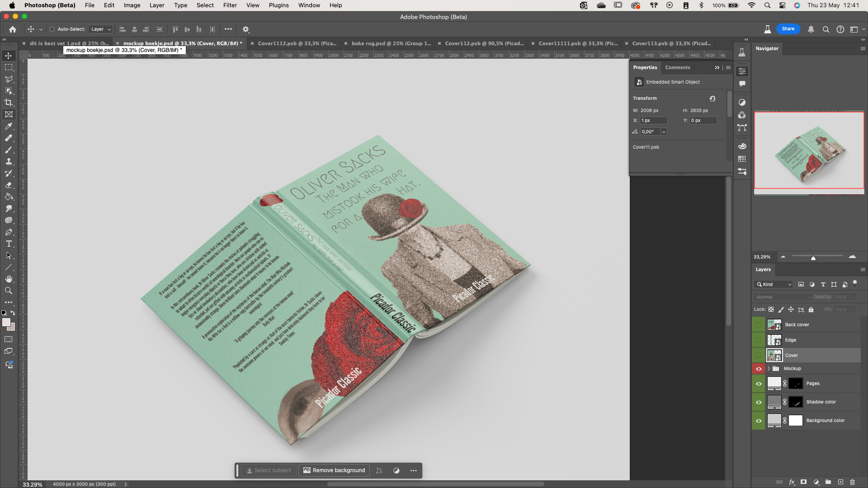Click the Navigator zoom slider handle
The height and width of the screenshot is (488, 868).
click(x=813, y=258)
